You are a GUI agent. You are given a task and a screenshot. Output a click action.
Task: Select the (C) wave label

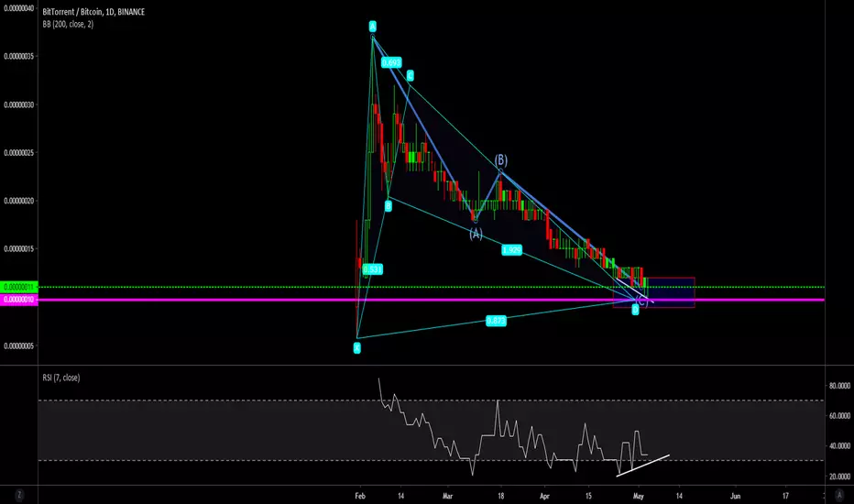pyautogui.click(x=641, y=301)
